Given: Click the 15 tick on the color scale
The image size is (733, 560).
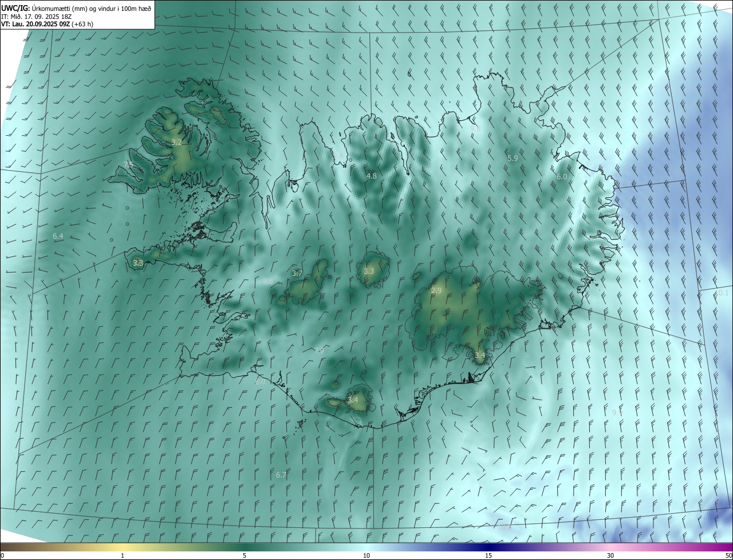Looking at the screenshot, I should point(488,555).
